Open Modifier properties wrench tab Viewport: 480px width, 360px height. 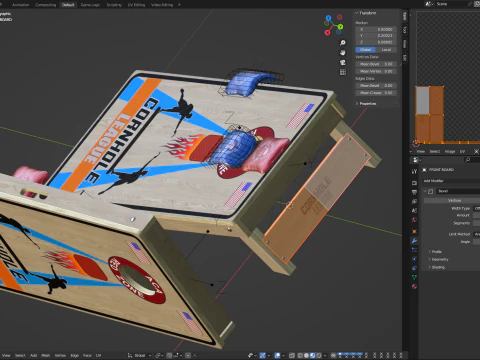tap(414, 241)
